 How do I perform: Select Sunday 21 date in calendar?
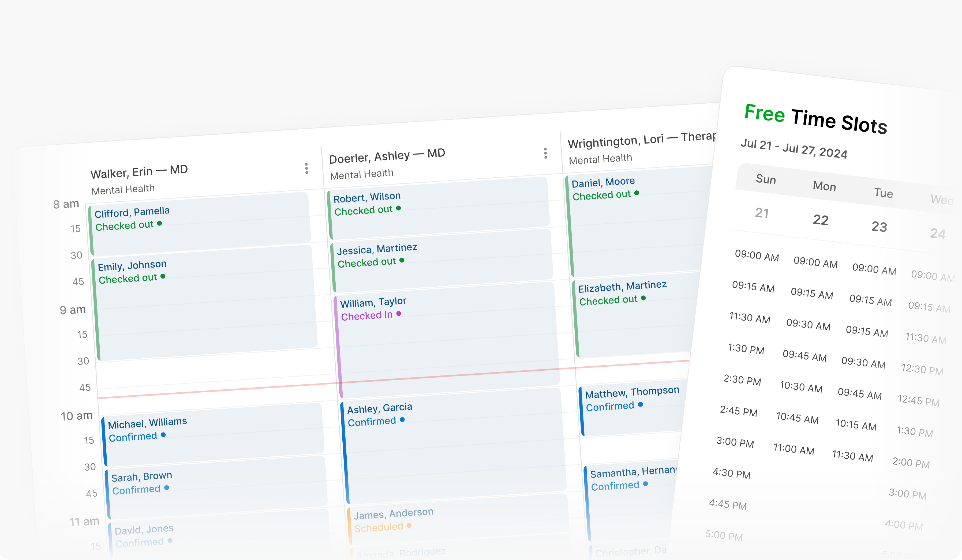(762, 213)
